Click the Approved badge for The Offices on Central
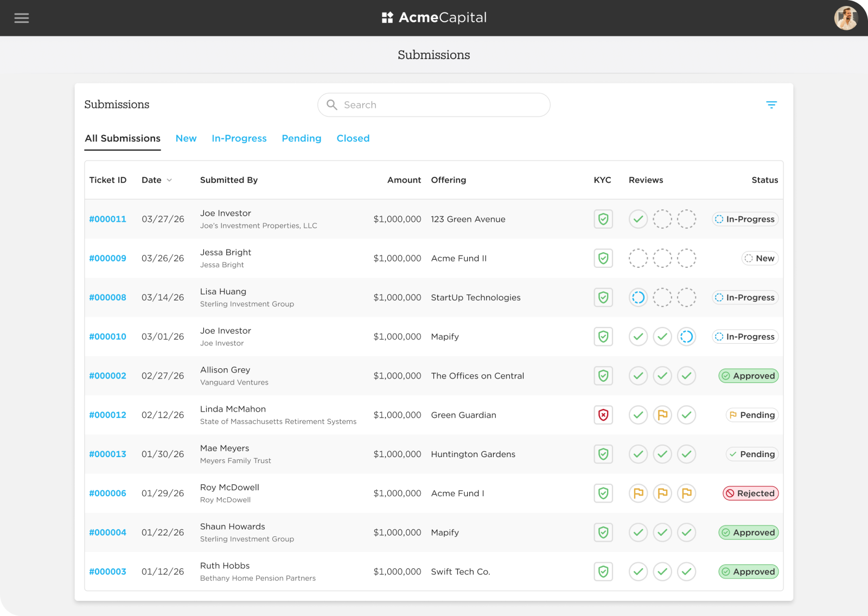The width and height of the screenshot is (868, 616). pyautogui.click(x=749, y=376)
